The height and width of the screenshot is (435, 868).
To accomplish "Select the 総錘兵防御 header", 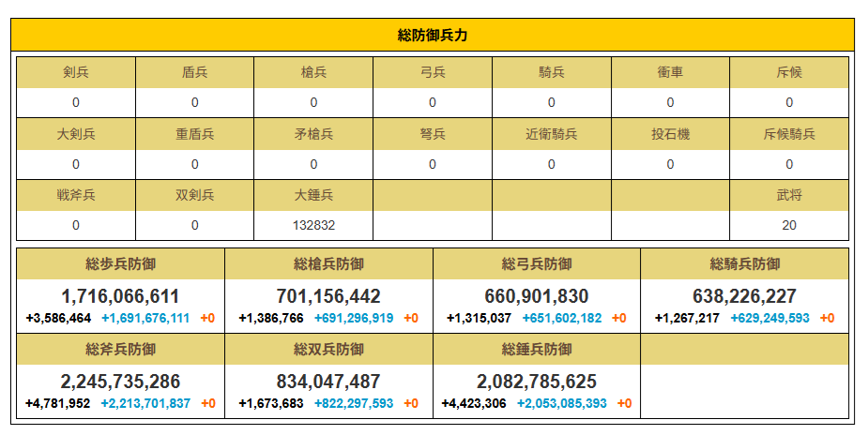I will coord(537,350).
